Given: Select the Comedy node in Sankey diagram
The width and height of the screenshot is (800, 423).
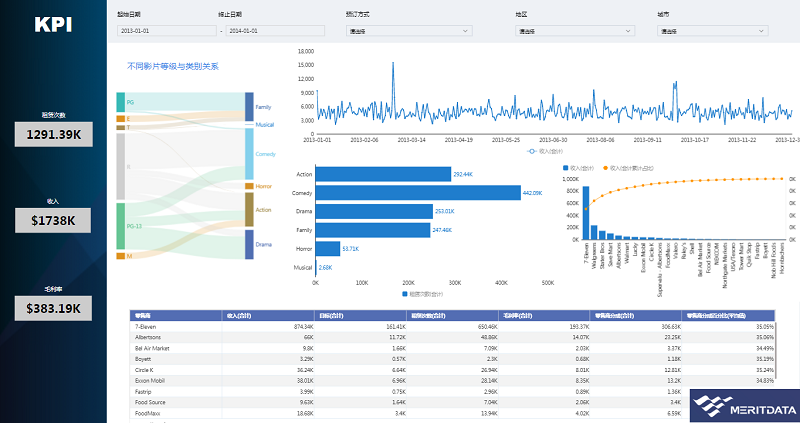Looking at the screenshot, I should [249, 153].
